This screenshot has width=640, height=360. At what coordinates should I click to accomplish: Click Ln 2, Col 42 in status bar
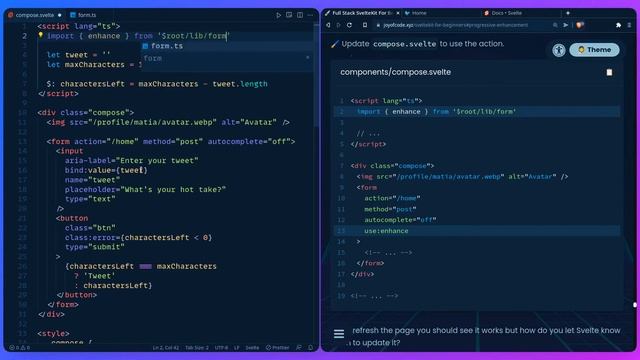pos(166,348)
